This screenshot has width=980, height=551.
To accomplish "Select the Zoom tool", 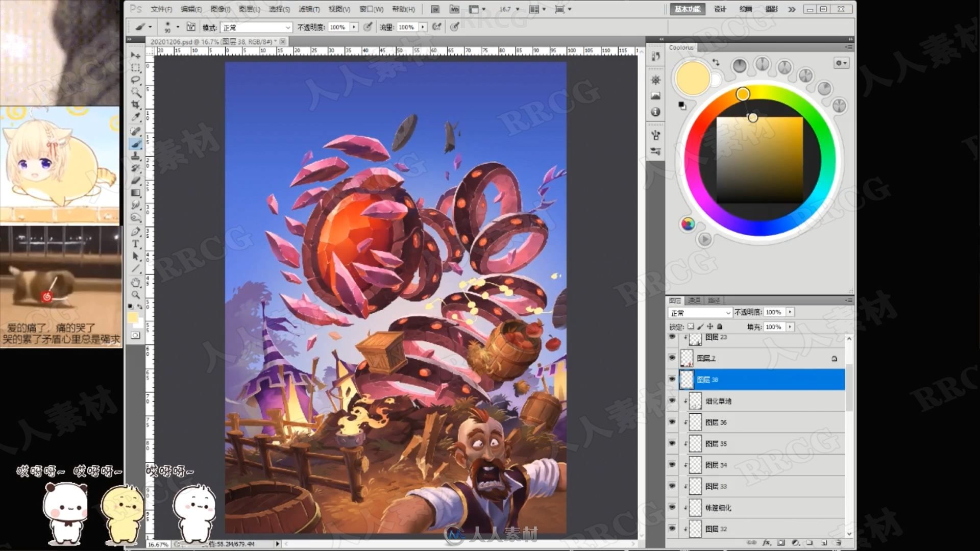I will click(136, 295).
